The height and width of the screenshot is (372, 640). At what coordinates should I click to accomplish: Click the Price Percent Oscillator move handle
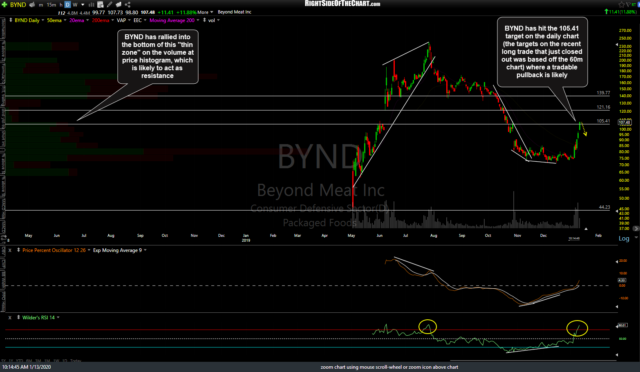click(x=18, y=250)
